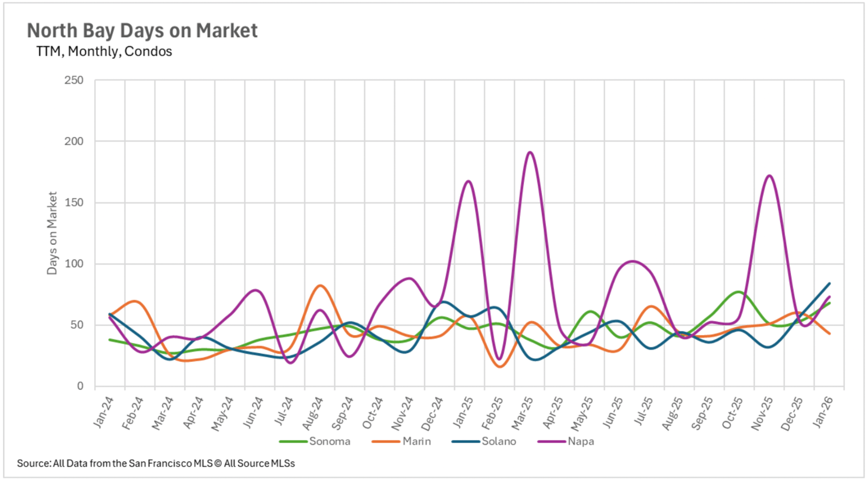The image size is (868, 482).
Task: Select the vertical Days on Market axis title
Action: (x=52, y=233)
